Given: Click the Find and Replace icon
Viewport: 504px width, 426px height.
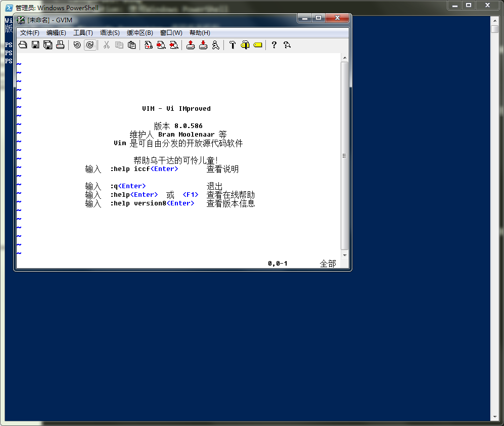Looking at the screenshot, I should click(x=149, y=45).
